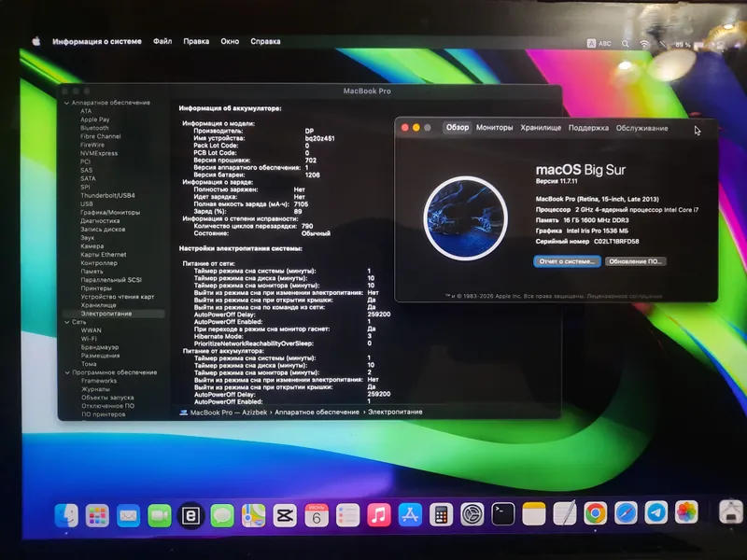
Task: Click the macOS Big Sur logo image
Action: pyautogui.click(x=465, y=218)
